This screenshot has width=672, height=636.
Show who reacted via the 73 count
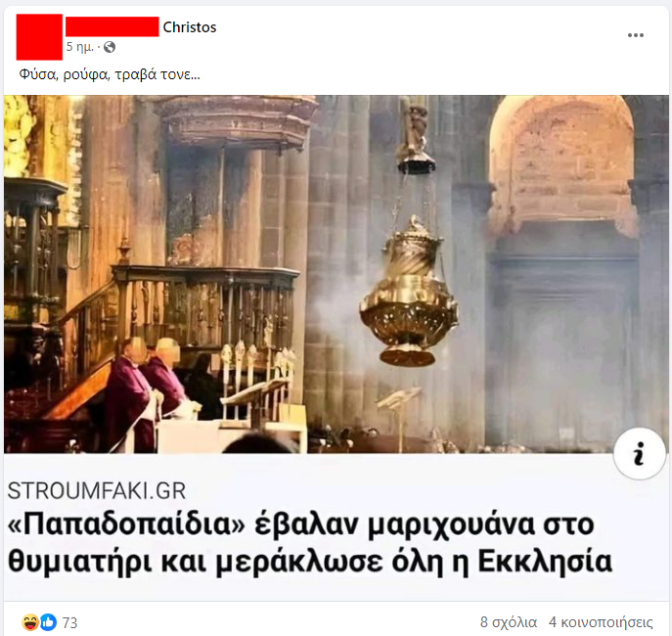[x=69, y=622]
